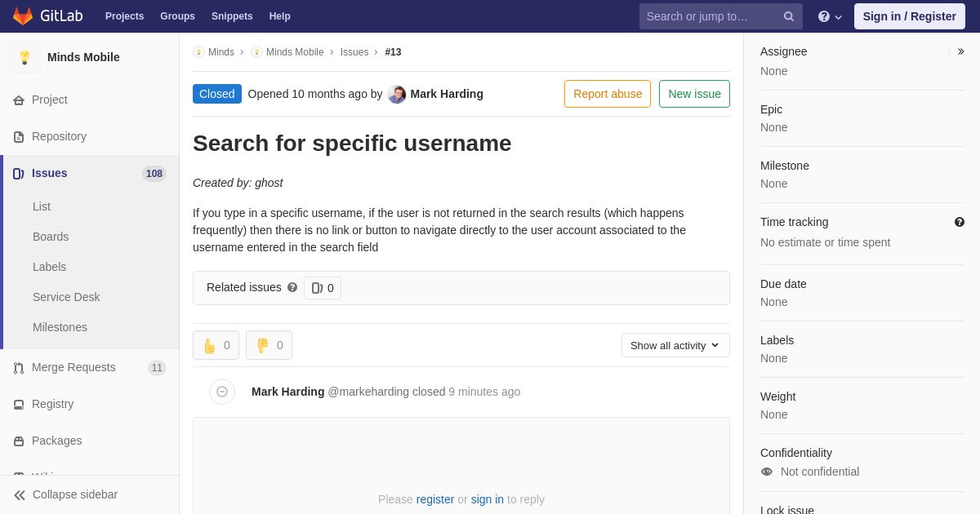The width and height of the screenshot is (980, 514).
Task: Click the Minds group icon in breadcrumb
Action: [x=198, y=52]
